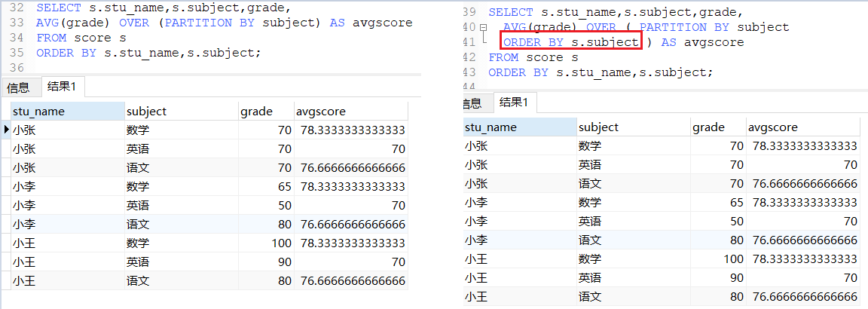Image resolution: width=868 pixels, height=309 pixels.
Task: Place cursor on empty line 36 in editor
Action: tap(222, 68)
